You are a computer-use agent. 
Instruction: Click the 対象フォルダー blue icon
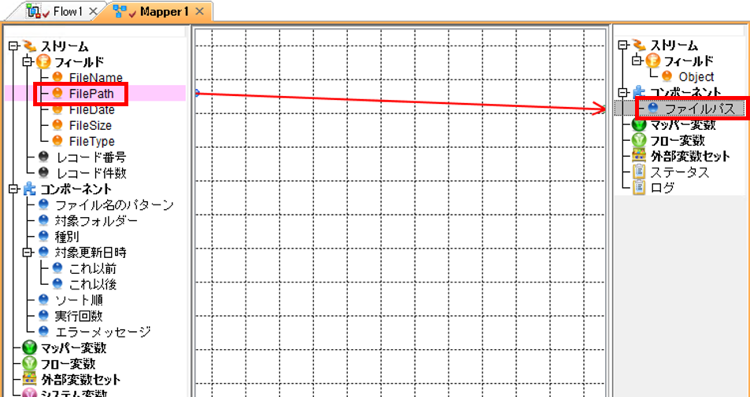coord(44,221)
